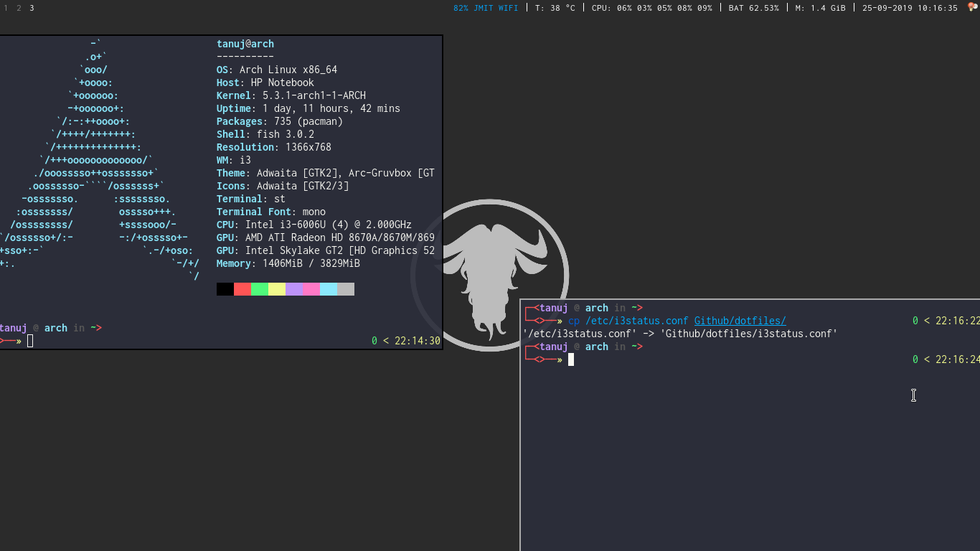Image resolution: width=980 pixels, height=551 pixels.
Task: Click the 82% JMIT WIFI status block
Action: point(486,8)
